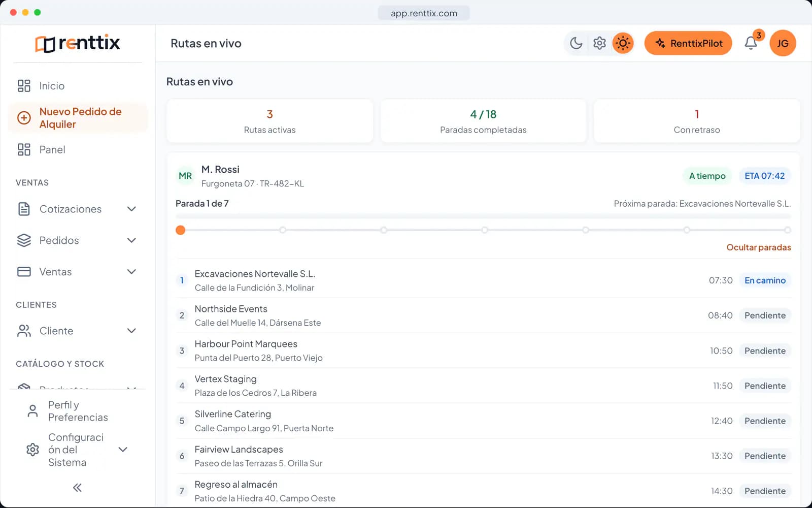Image resolution: width=812 pixels, height=508 pixels.
Task: Click the last stop progress marker
Action: tap(787, 230)
